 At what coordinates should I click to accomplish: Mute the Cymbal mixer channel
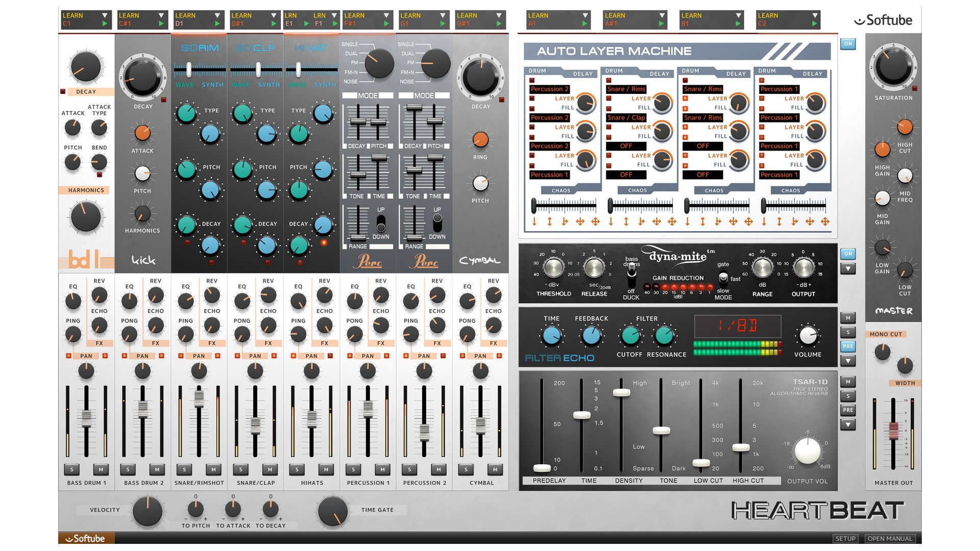[495, 469]
